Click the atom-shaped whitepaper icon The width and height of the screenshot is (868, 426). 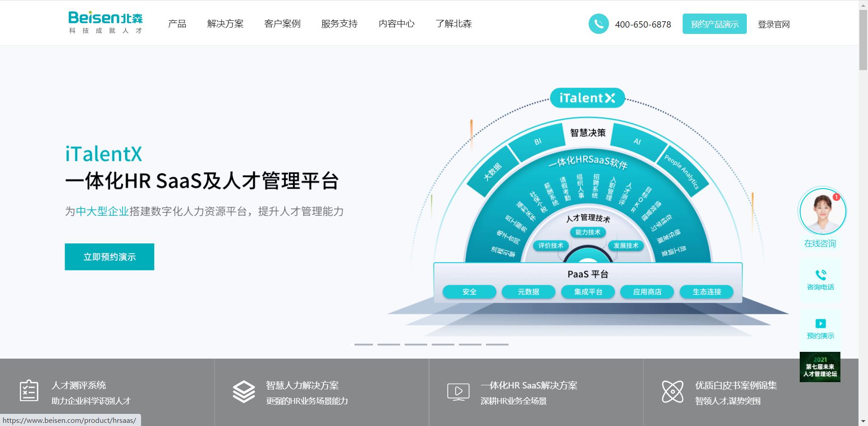point(673,391)
